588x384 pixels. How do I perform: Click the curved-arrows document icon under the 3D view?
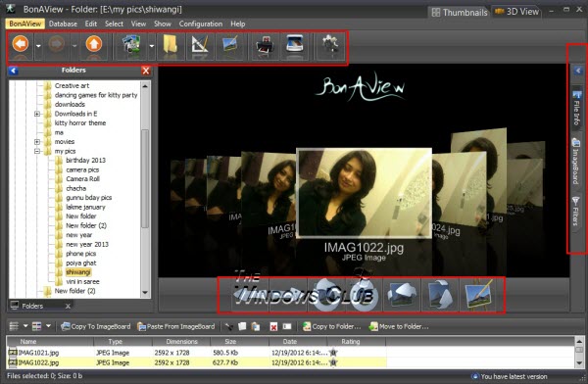440,295
